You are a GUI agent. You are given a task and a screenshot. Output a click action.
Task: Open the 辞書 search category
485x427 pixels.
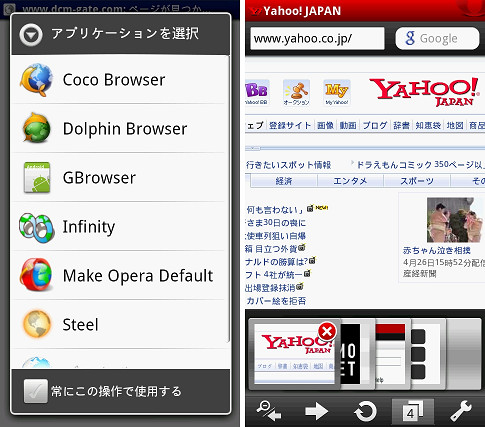[x=401, y=125]
